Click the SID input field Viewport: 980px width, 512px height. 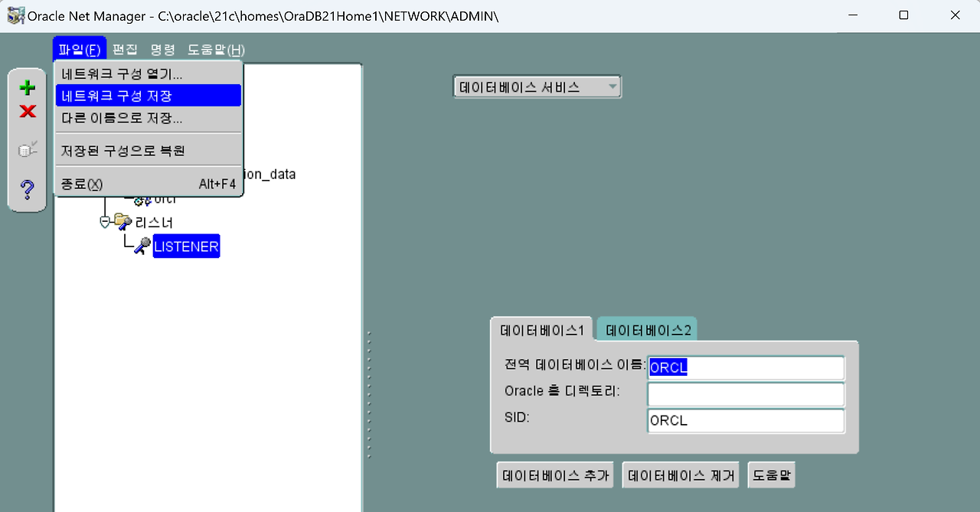746,421
